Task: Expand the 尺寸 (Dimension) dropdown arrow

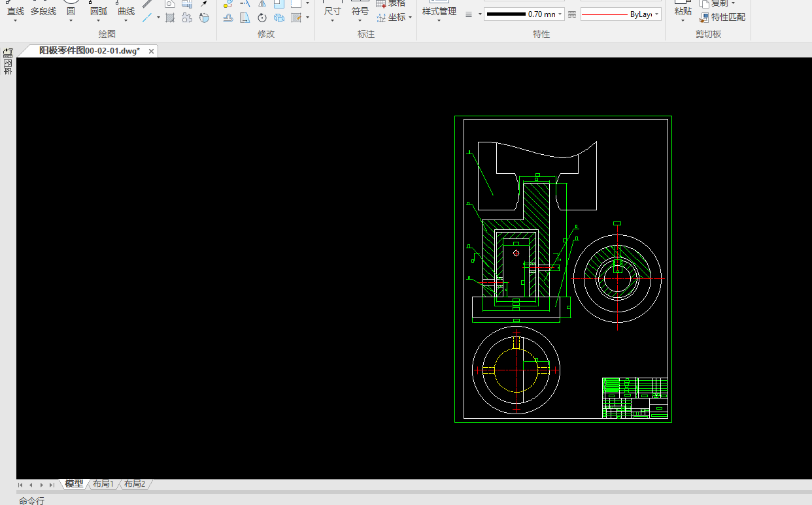Action: tap(332, 21)
